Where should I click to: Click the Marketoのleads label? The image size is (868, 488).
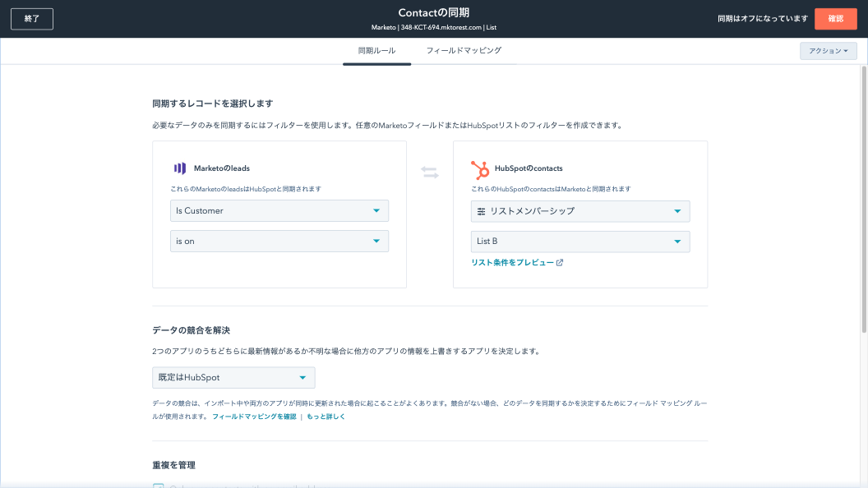(221, 168)
